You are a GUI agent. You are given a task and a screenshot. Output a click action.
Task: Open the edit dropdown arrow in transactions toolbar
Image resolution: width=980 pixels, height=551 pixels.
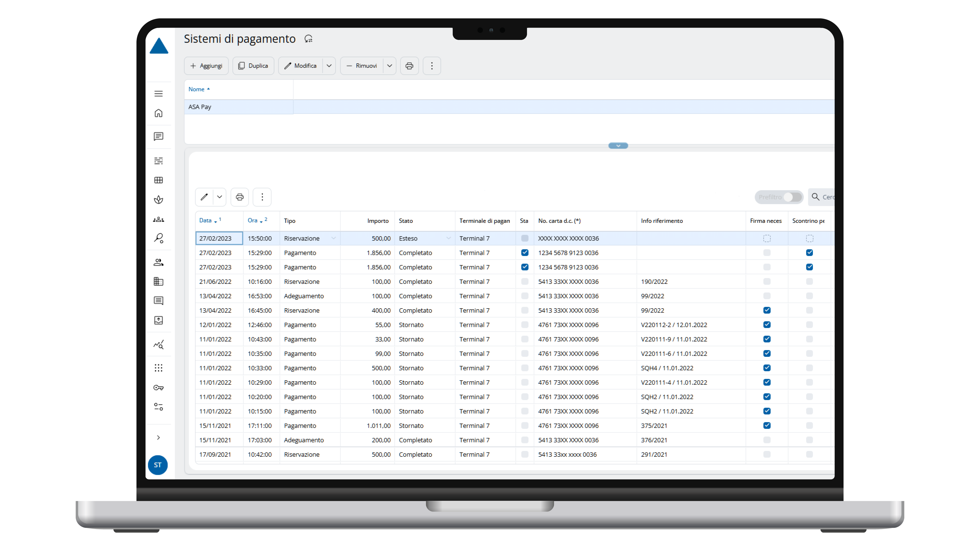pos(220,197)
